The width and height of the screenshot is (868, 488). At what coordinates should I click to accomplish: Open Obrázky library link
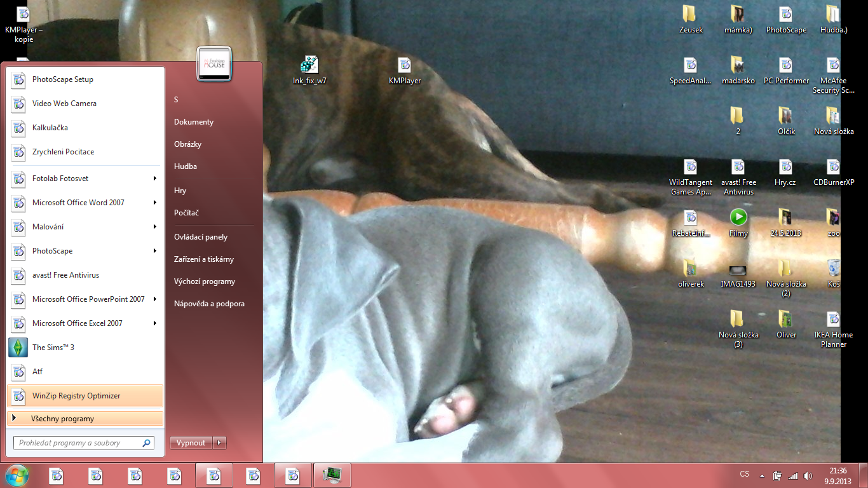click(188, 144)
